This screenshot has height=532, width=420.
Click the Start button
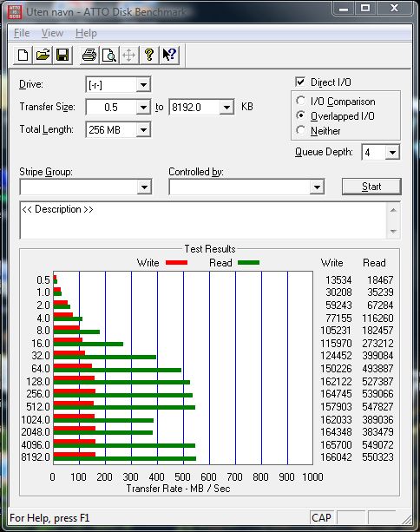pos(371,187)
